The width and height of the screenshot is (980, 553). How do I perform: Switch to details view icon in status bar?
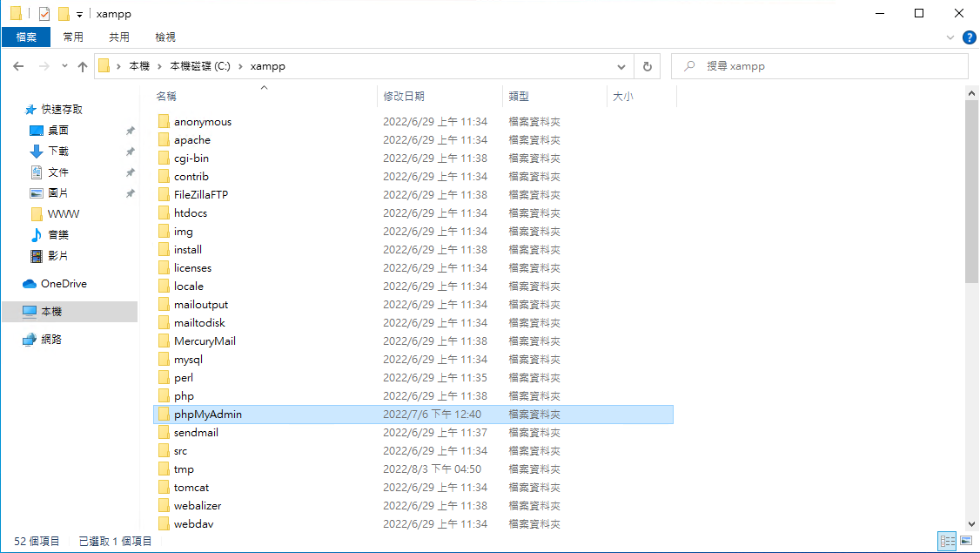click(946, 542)
